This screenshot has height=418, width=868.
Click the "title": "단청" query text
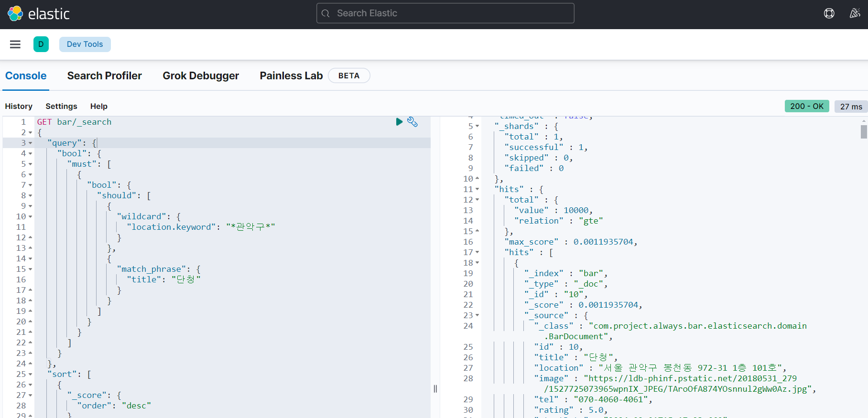tap(163, 279)
